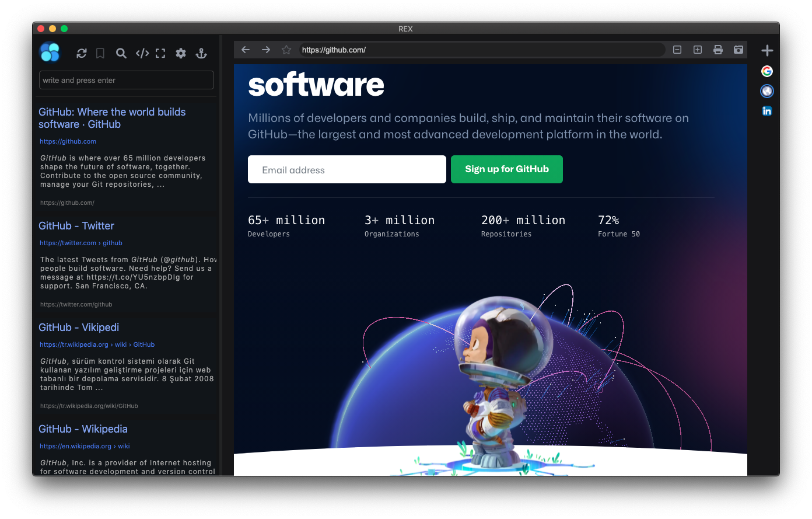Click the blue https://github.com result link
Screen dimensions: 812x519
coord(68,141)
